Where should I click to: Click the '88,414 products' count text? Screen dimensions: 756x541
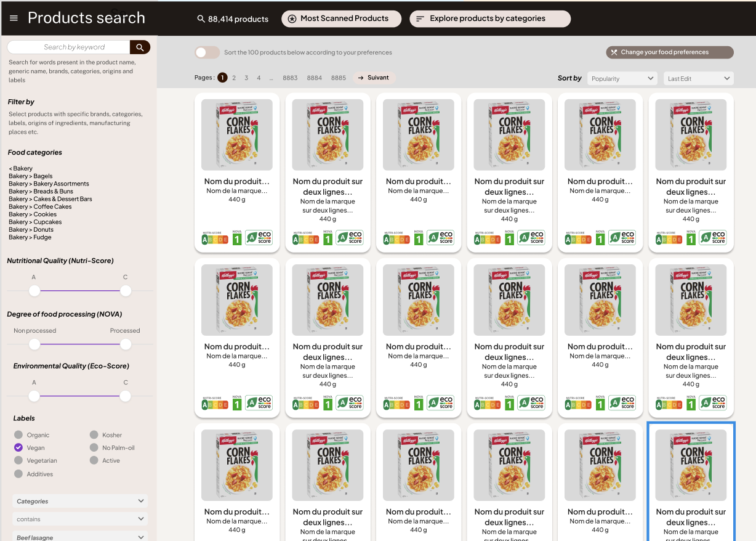pos(238,19)
